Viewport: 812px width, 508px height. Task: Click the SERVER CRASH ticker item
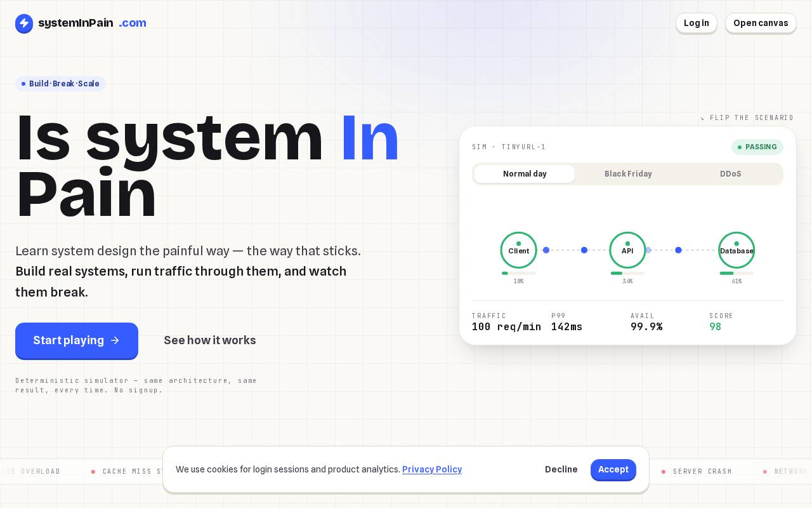click(697, 472)
